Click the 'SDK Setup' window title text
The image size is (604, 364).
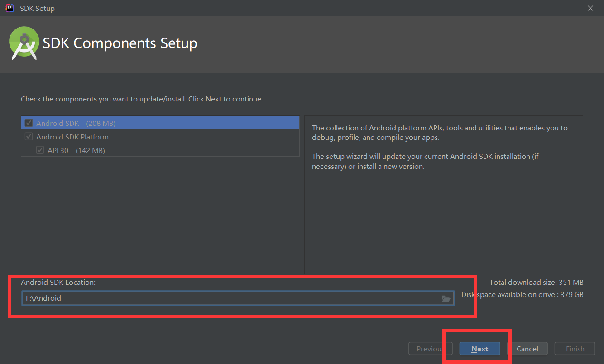coord(37,8)
